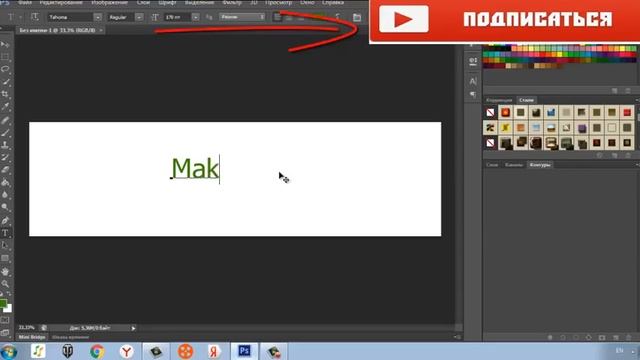Select the Eraser tool
The image size is (640, 360).
click(5, 170)
